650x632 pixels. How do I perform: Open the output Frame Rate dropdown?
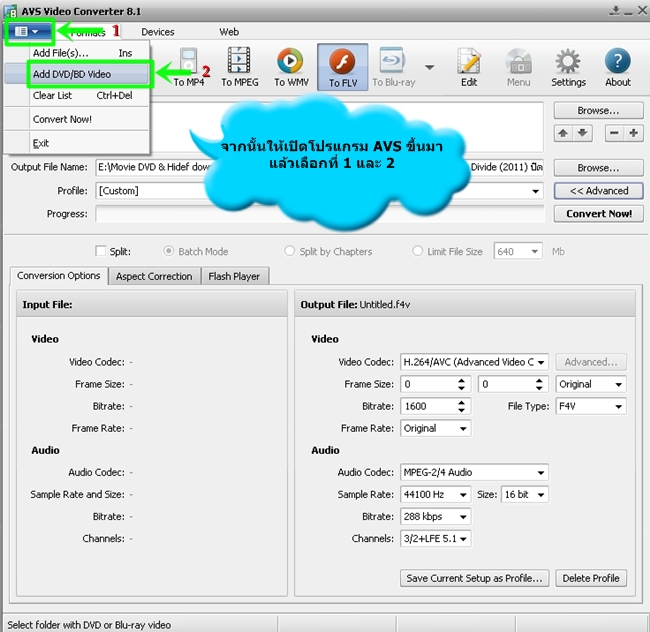(435, 429)
